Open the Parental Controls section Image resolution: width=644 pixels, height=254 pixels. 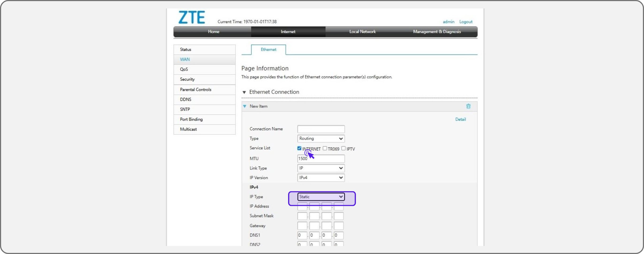[195, 89]
